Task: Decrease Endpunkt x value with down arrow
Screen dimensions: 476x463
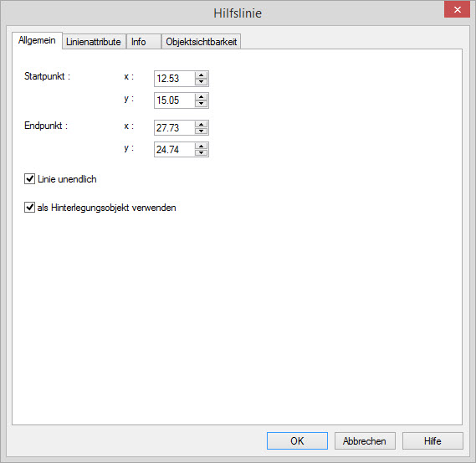Action: coord(201,131)
